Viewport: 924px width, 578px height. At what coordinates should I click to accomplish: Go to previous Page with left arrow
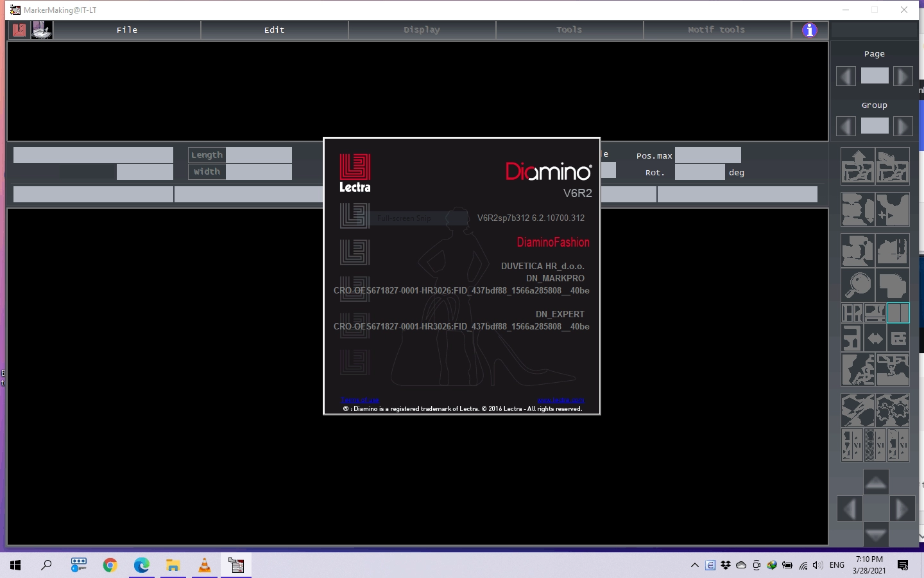[846, 76]
